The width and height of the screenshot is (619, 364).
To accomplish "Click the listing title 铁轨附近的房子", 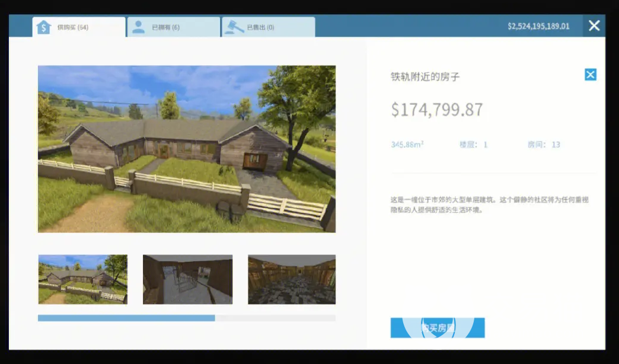I will 425,77.
